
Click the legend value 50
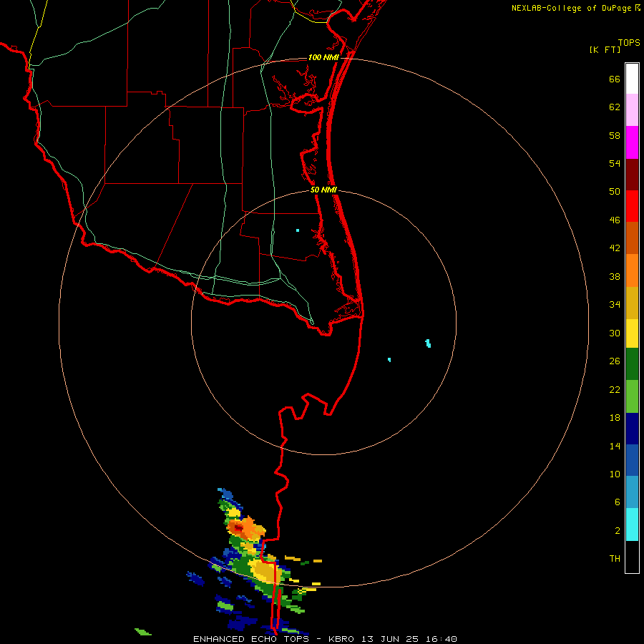coord(615,192)
